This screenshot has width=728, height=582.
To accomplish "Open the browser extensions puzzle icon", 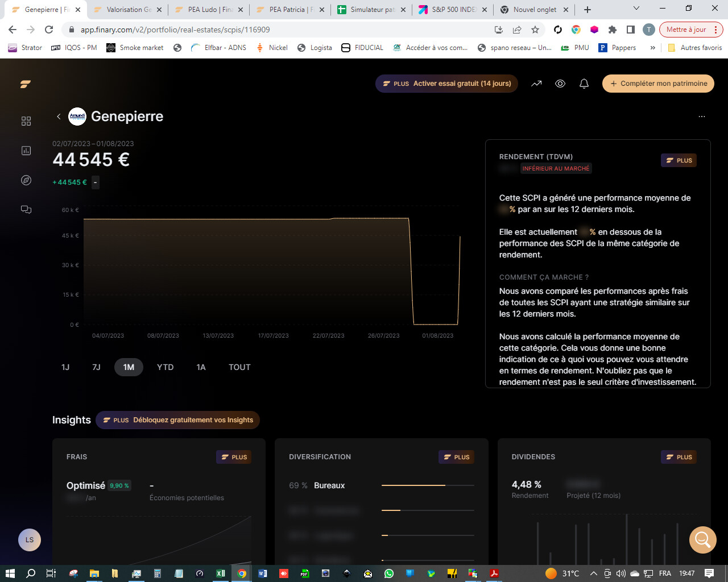I will [x=613, y=30].
